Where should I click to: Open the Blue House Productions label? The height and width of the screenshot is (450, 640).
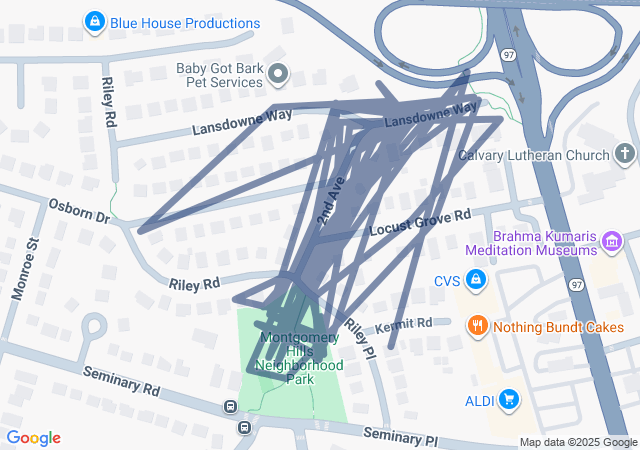click(x=185, y=23)
